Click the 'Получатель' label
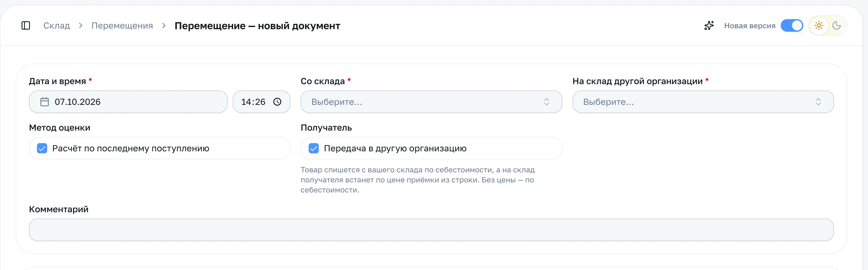 click(326, 127)
